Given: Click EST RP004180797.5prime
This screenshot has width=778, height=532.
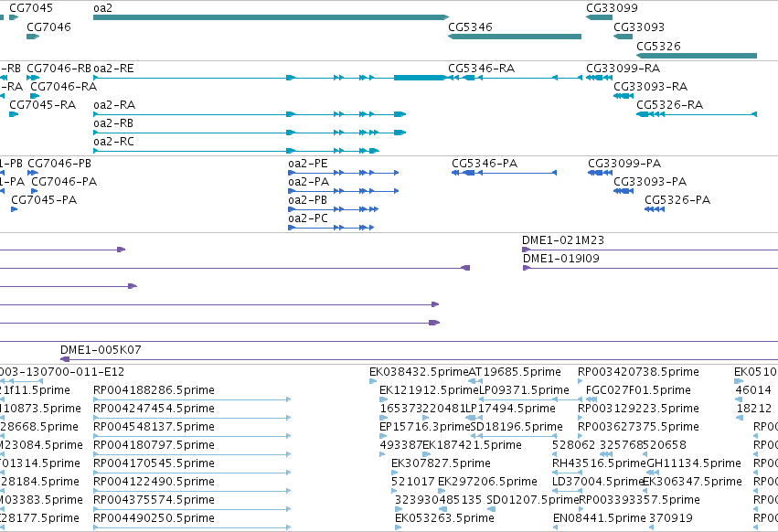Looking at the screenshot, I should pos(154,446).
